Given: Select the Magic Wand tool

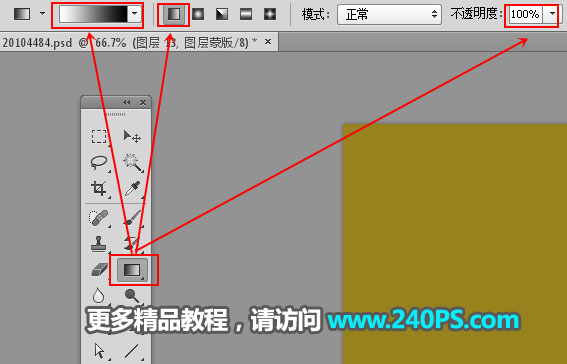Looking at the screenshot, I should tap(132, 163).
